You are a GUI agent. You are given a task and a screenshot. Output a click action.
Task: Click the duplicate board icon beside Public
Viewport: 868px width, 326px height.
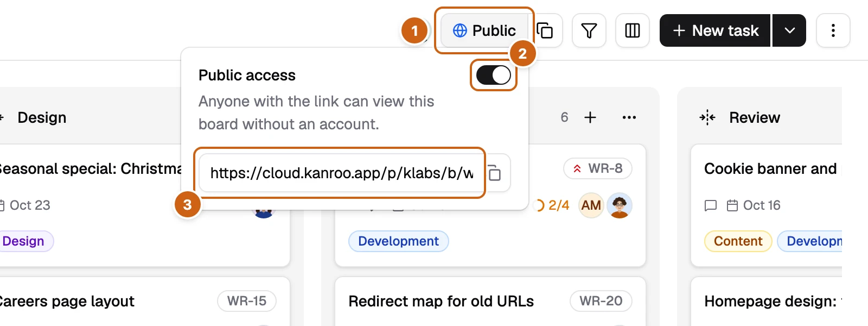545,30
